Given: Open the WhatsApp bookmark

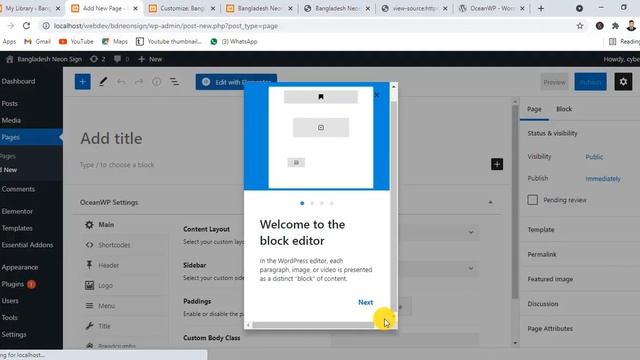Looking at the screenshot, I should point(234,41).
